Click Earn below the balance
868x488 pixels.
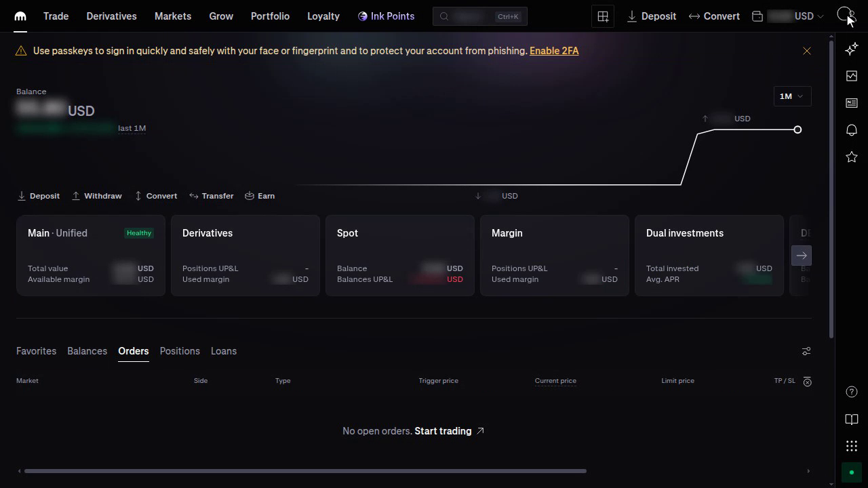point(259,196)
